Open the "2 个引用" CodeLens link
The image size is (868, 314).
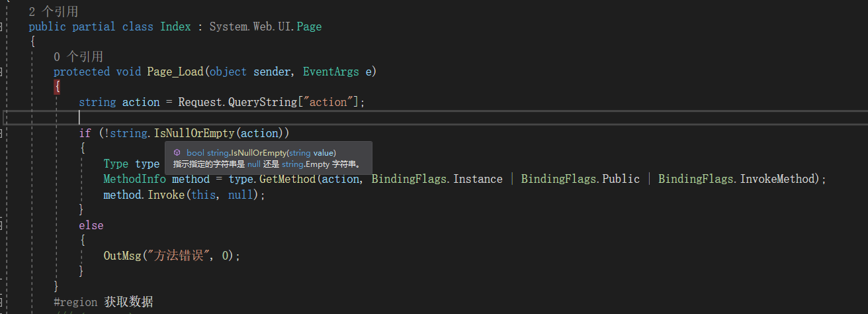click(54, 11)
